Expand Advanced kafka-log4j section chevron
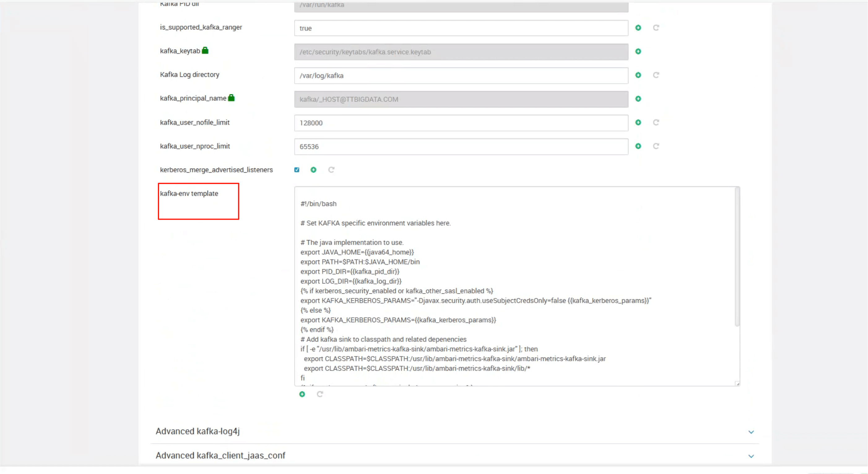 tap(751, 432)
